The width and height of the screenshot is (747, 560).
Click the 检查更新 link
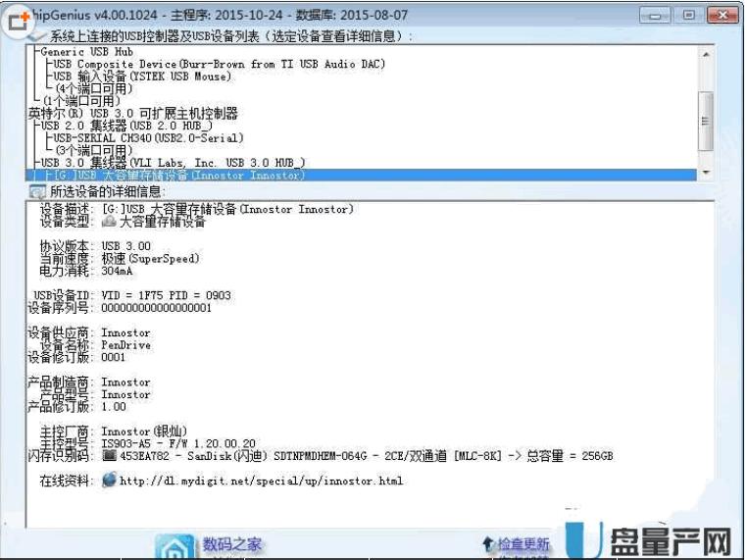pyautogui.click(x=523, y=544)
